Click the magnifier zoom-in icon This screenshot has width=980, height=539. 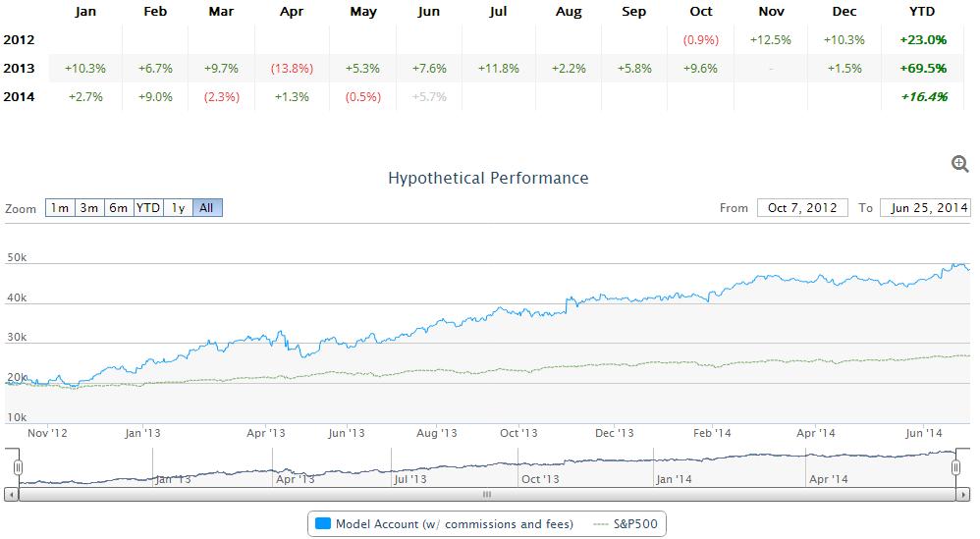(x=960, y=164)
